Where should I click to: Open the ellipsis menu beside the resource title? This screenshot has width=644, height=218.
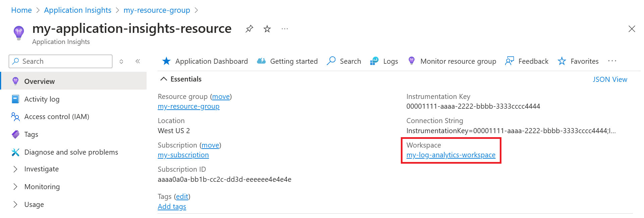285,29
